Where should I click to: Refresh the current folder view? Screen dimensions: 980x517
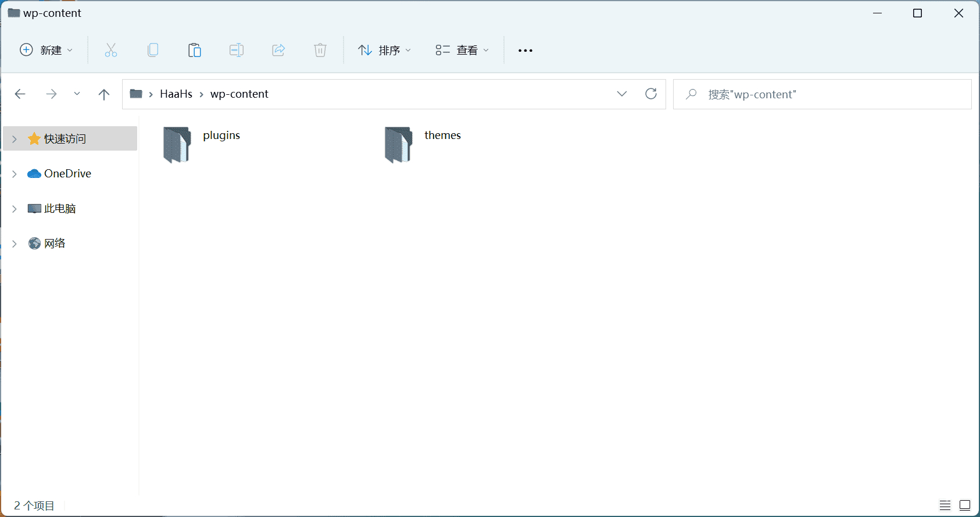(651, 94)
